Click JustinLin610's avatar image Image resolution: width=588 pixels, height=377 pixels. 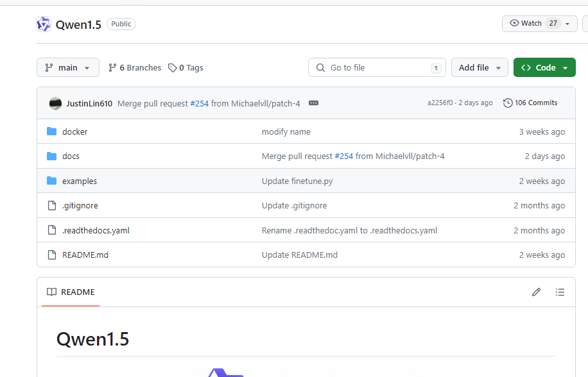pos(55,103)
